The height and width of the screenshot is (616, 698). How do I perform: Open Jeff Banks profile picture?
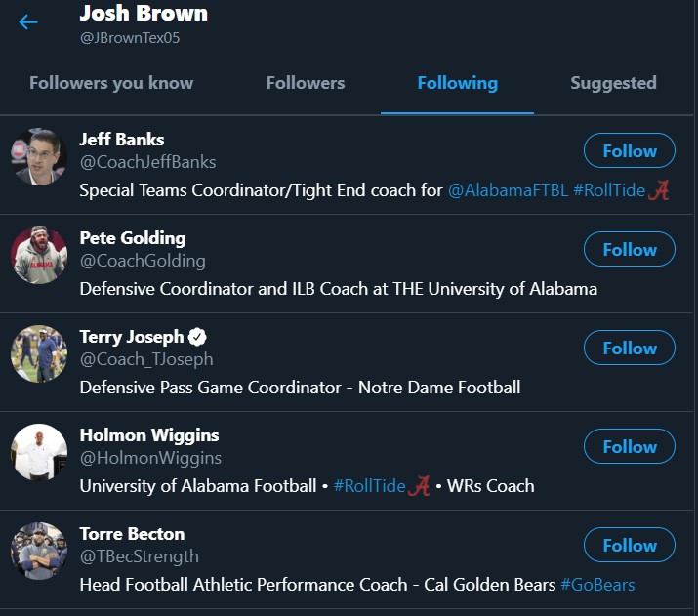point(39,157)
